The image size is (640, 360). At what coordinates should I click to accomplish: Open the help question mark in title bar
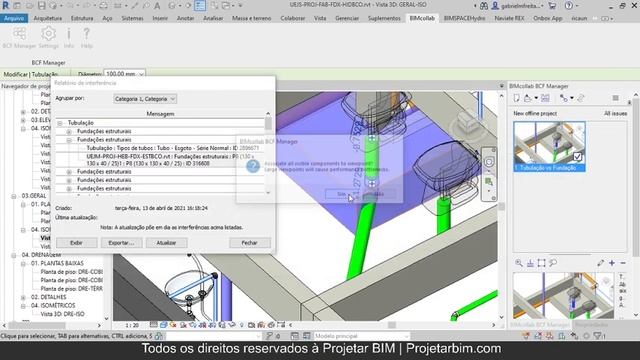pos(569,6)
